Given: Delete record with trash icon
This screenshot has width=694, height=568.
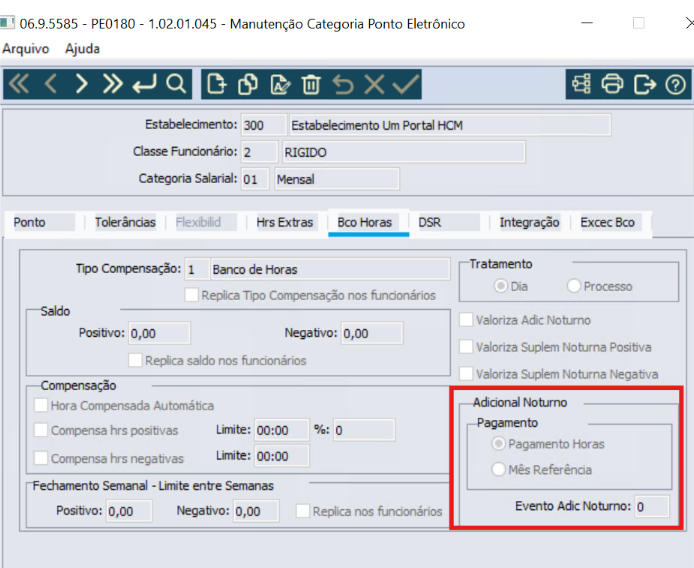Looking at the screenshot, I should pos(311,84).
